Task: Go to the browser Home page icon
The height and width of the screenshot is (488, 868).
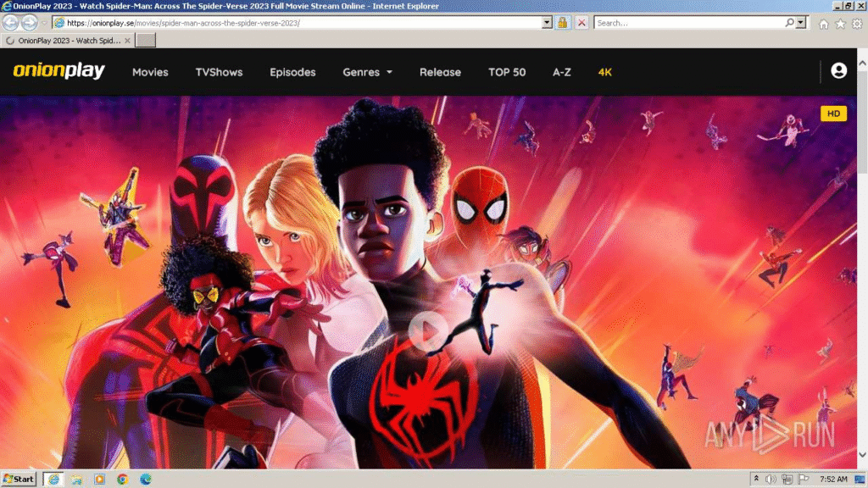Action: tap(824, 24)
